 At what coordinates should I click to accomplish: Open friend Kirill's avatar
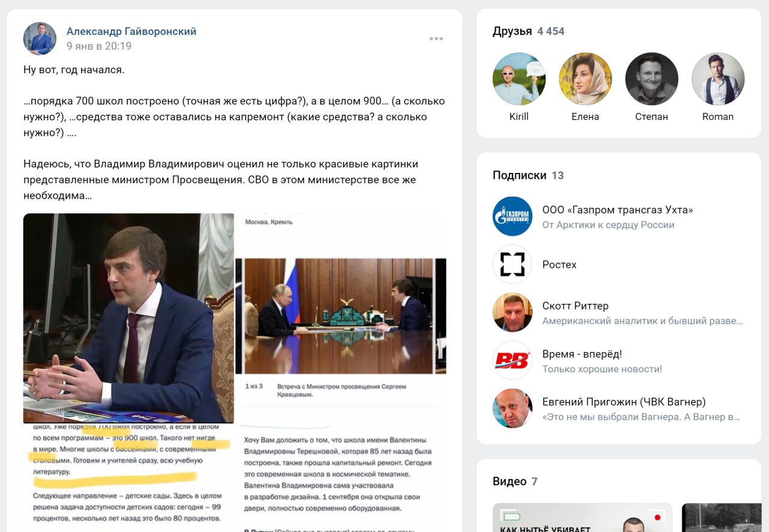[519, 79]
